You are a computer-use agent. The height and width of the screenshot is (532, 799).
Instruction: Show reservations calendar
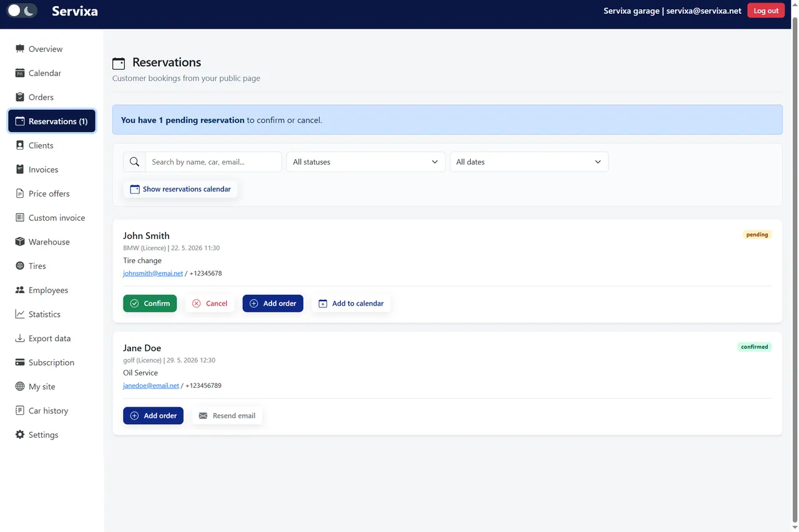180,189
